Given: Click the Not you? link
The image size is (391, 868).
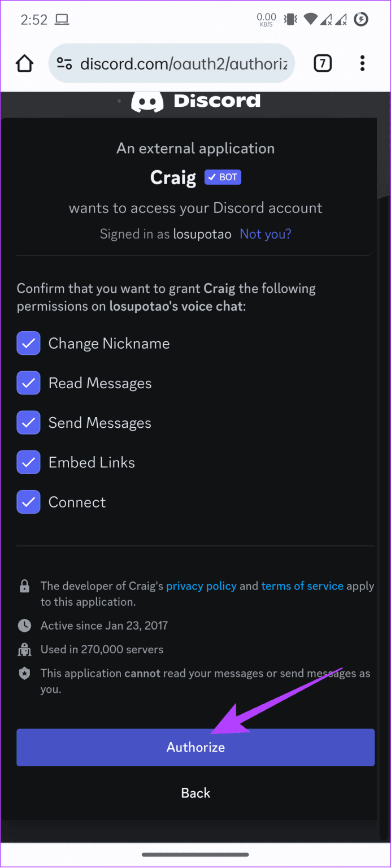Looking at the screenshot, I should (x=265, y=233).
